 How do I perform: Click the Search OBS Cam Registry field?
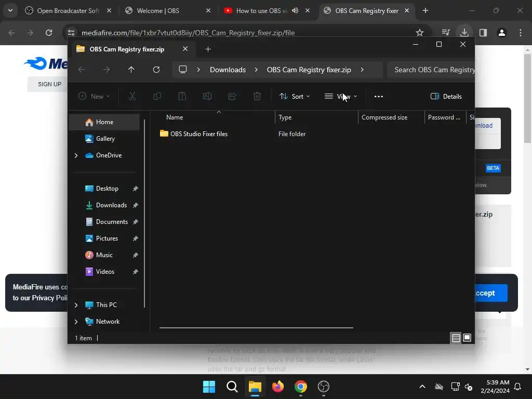[431, 70]
